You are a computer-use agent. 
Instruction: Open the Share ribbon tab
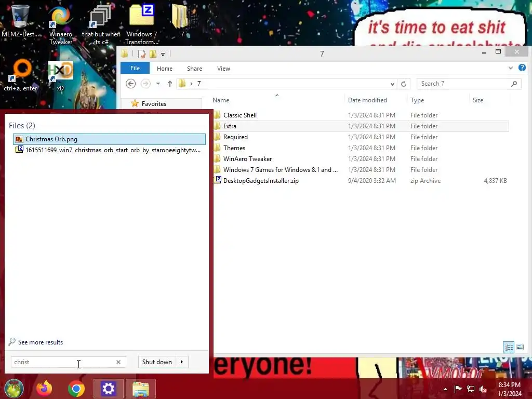(x=194, y=69)
